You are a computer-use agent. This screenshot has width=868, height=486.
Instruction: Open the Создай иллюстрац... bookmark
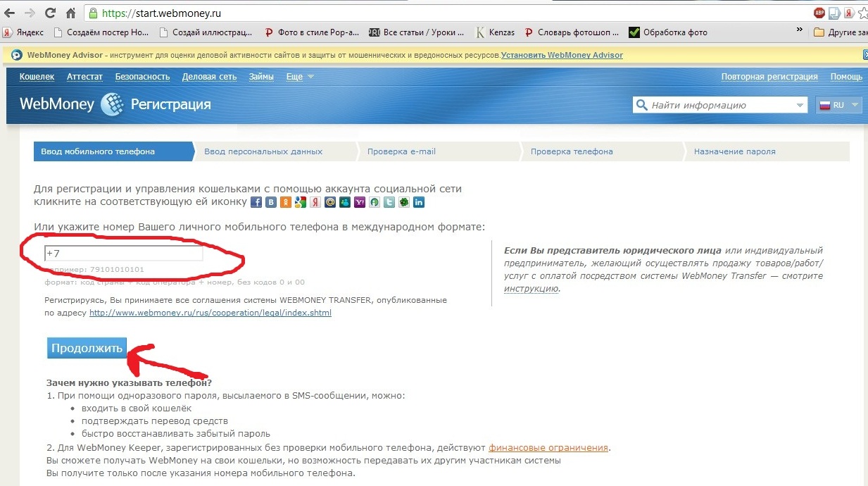(206, 32)
